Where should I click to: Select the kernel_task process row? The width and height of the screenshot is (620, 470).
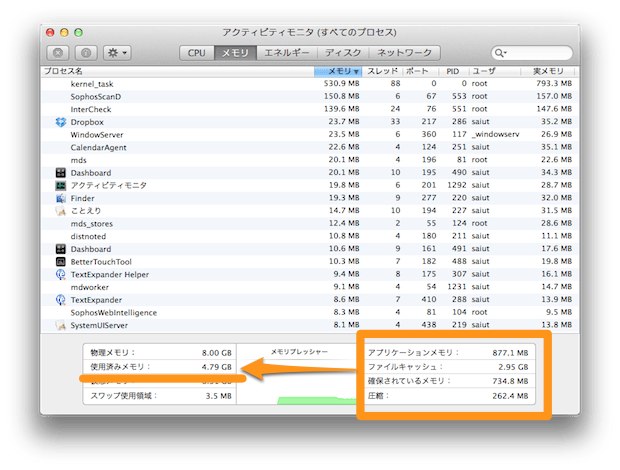coord(200,84)
